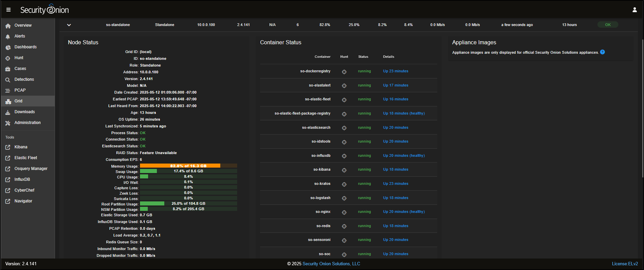The width and height of the screenshot is (644, 270).
Task: Click hunt icon for so-nginx container
Action: coord(344,212)
